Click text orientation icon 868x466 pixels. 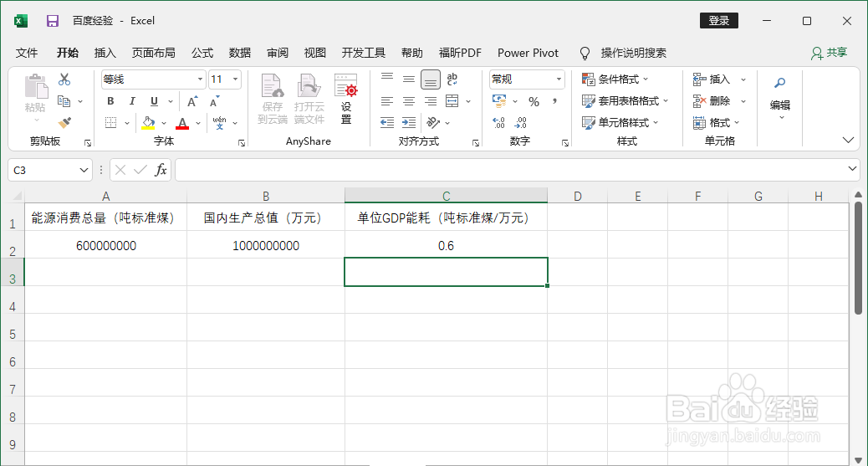pos(433,122)
